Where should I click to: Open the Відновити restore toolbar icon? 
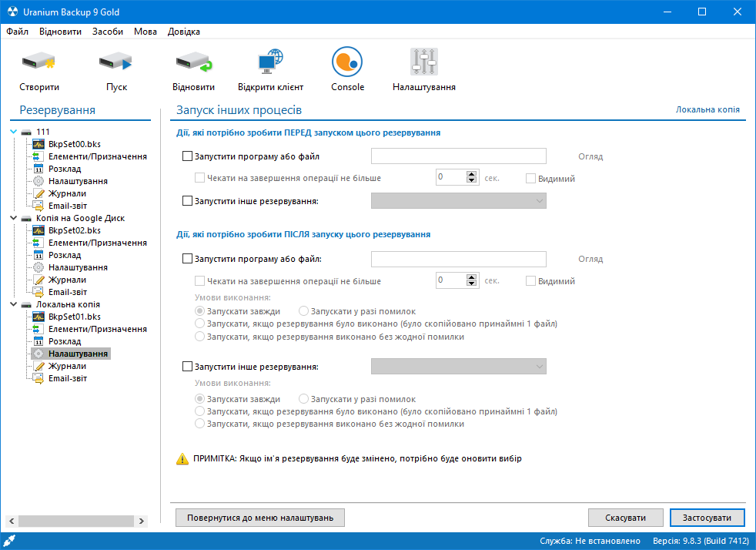pos(194,62)
